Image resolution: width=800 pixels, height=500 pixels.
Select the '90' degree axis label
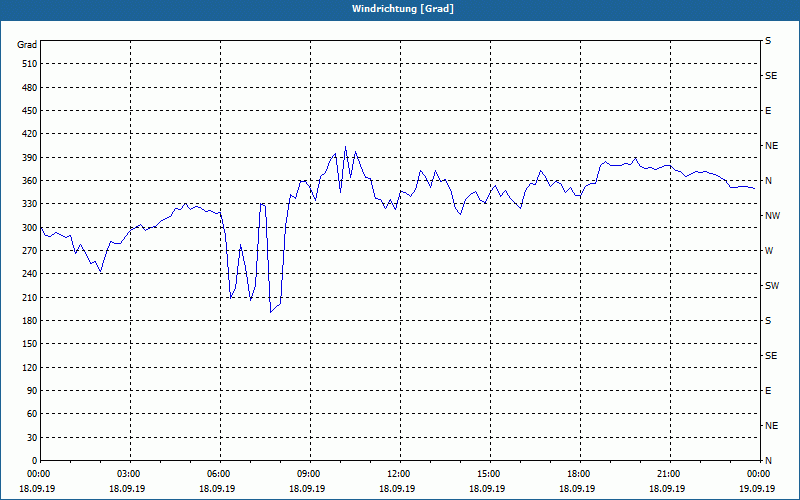click(32, 391)
